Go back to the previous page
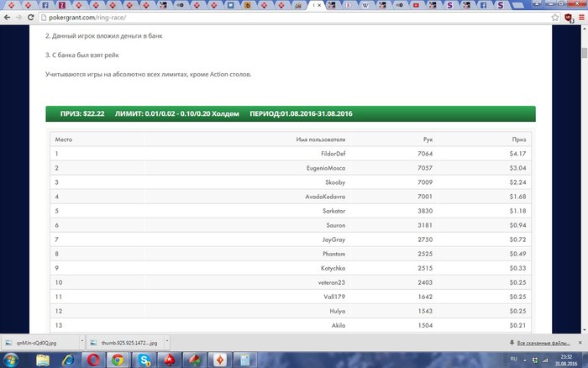 point(7,18)
